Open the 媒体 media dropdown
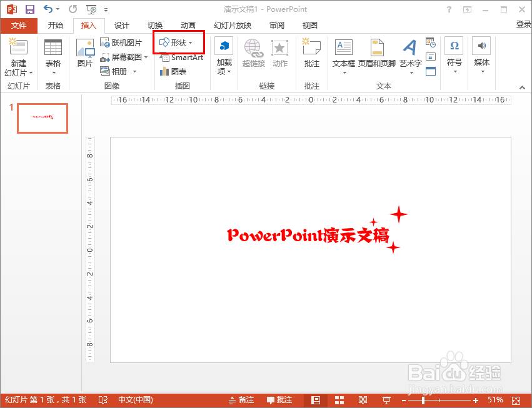Screen dimensions: 532x408 pyautogui.click(x=481, y=55)
